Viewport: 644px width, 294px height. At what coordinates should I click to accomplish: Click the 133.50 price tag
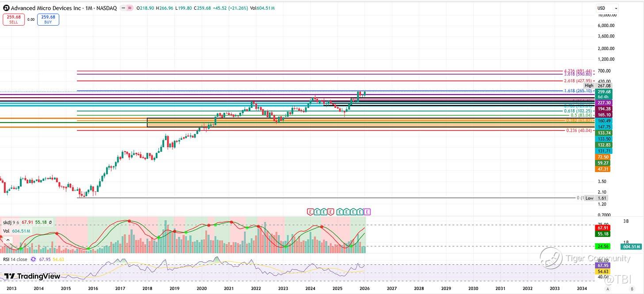click(x=604, y=139)
